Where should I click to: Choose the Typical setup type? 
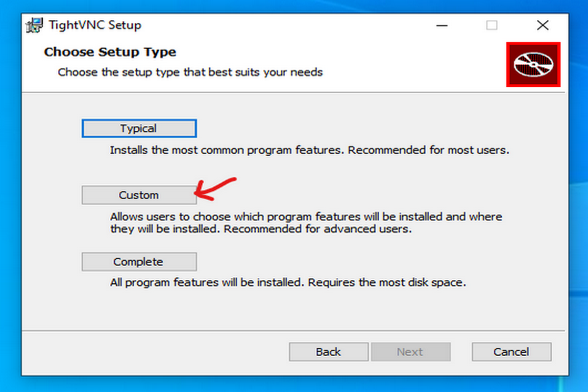(x=139, y=129)
